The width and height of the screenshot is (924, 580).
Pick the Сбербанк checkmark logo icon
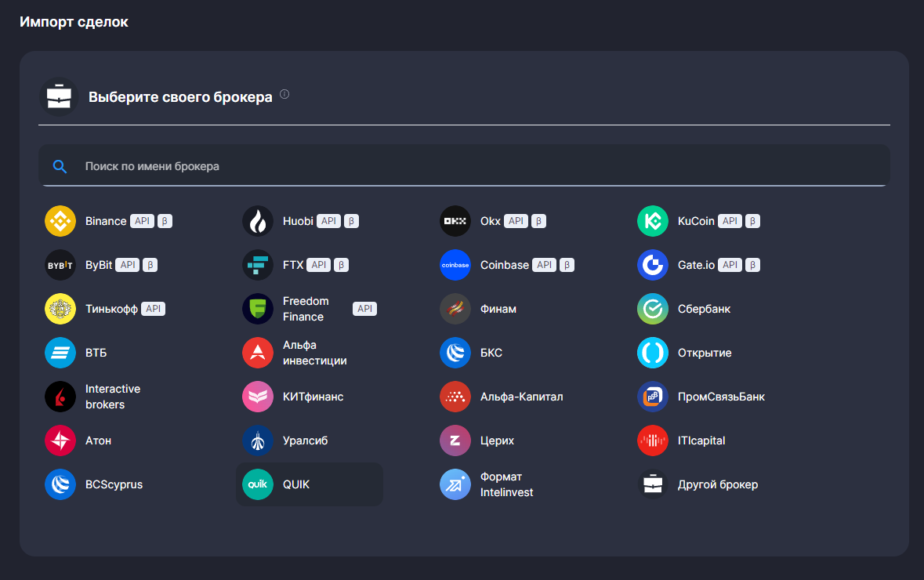tap(653, 309)
